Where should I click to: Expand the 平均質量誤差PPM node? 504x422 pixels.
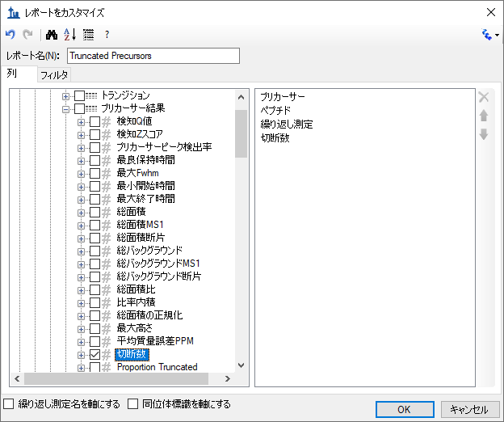tap(81, 342)
